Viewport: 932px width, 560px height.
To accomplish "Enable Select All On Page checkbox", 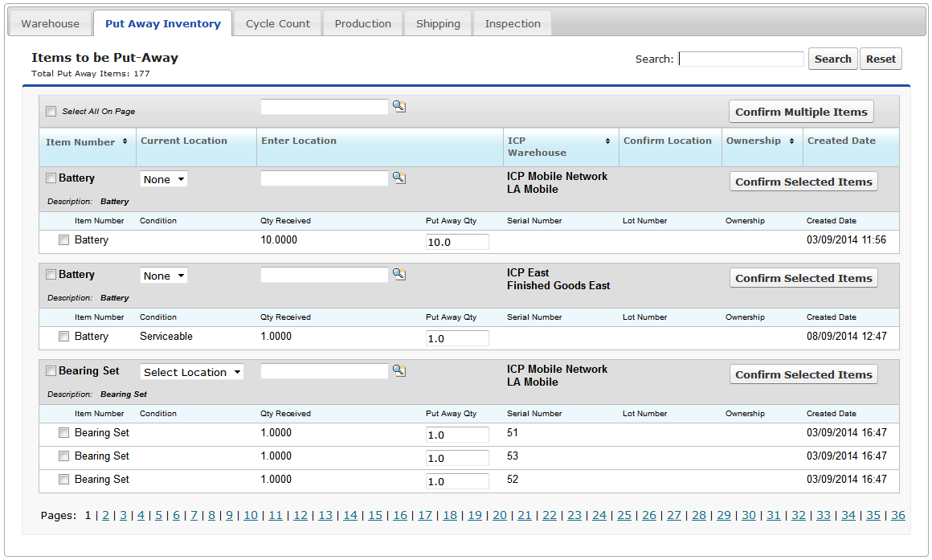I will pyautogui.click(x=51, y=112).
